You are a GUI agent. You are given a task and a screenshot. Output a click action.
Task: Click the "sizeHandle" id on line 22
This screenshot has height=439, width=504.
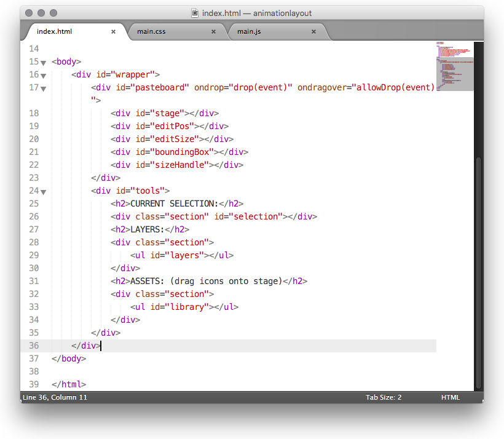(x=179, y=165)
